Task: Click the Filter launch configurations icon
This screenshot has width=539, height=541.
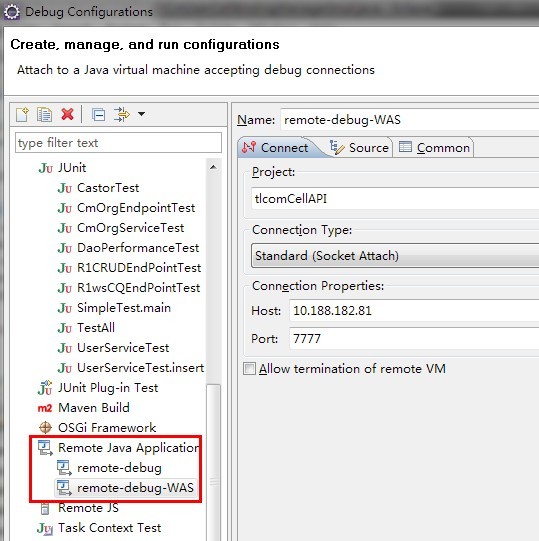Action: click(x=121, y=114)
